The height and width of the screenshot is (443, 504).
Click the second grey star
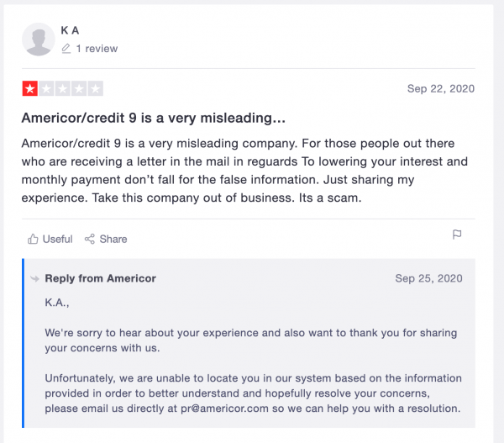[46, 88]
